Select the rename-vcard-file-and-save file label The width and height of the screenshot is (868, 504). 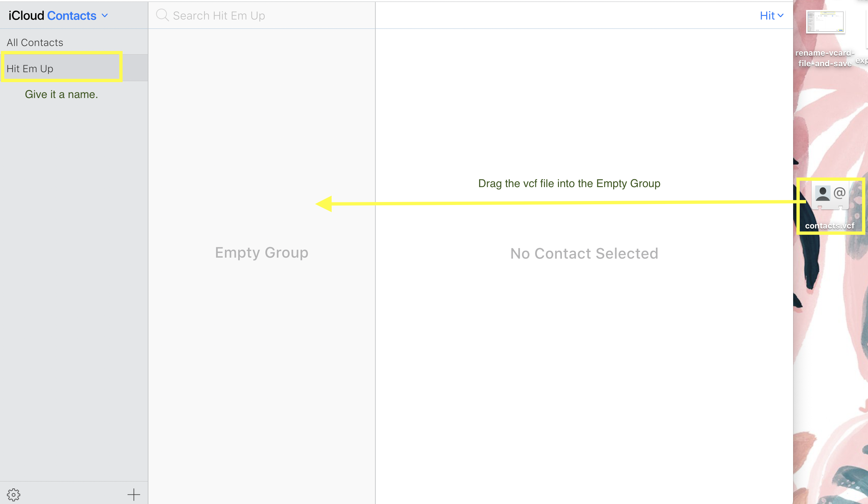click(825, 58)
